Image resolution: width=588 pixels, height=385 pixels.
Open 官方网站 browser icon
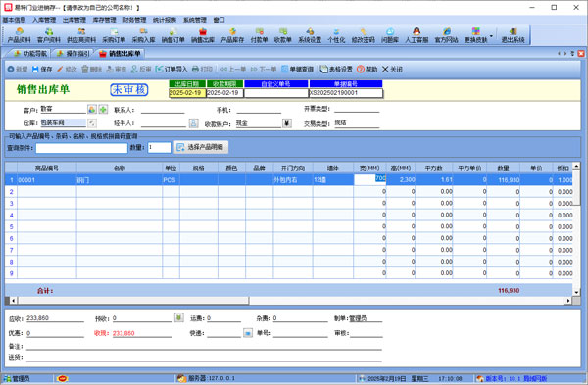446,35
